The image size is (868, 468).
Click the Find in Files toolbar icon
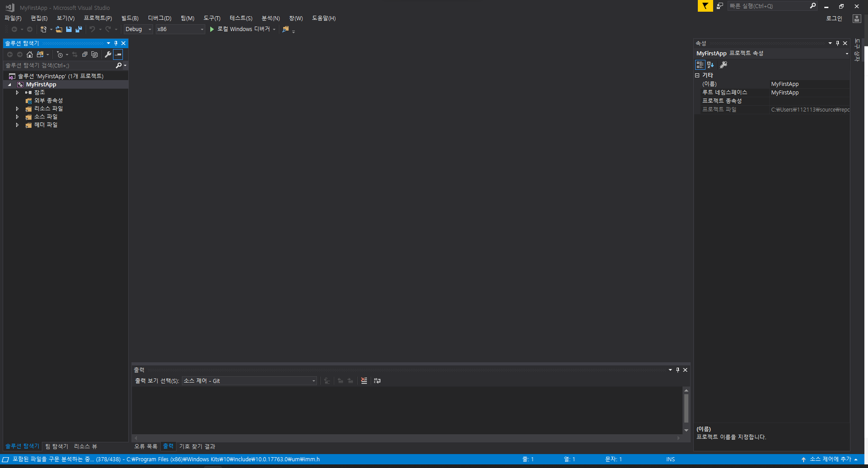coord(285,29)
